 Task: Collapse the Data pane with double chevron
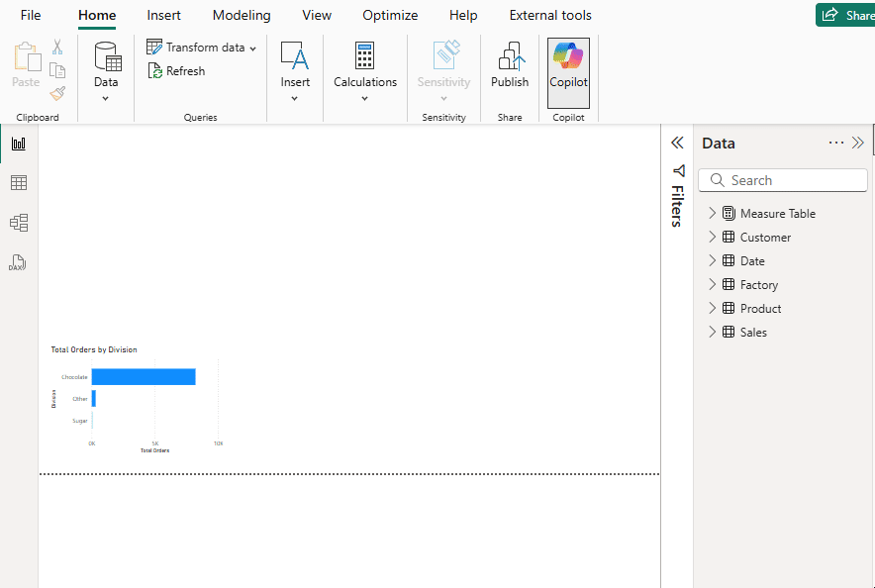(858, 144)
